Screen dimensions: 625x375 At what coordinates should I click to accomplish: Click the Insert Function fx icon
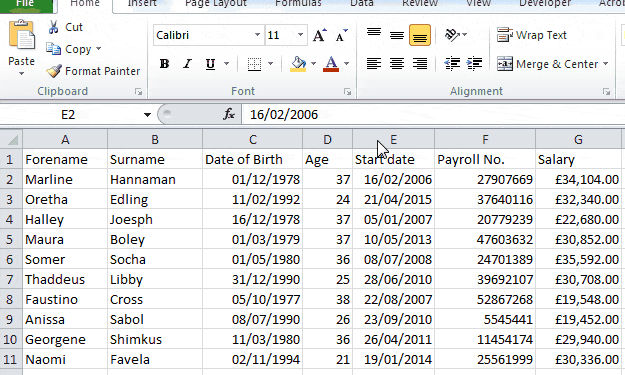(229, 114)
